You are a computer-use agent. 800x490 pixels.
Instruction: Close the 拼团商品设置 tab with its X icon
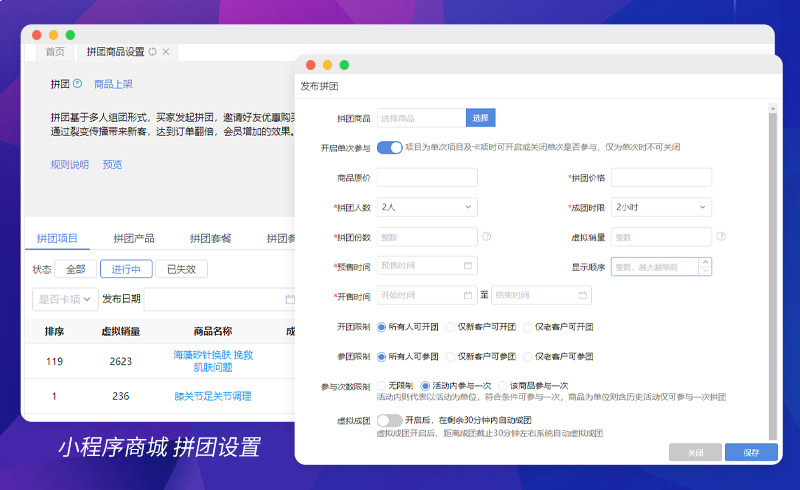[x=166, y=52]
